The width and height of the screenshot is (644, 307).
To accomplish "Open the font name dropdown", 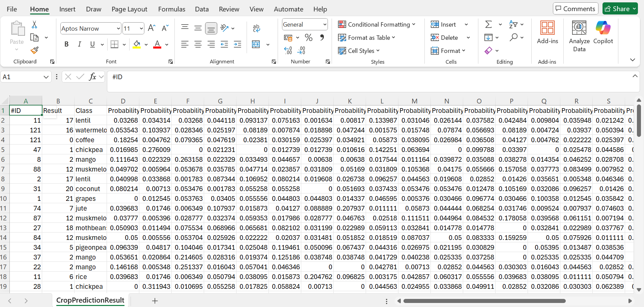I will tap(118, 29).
